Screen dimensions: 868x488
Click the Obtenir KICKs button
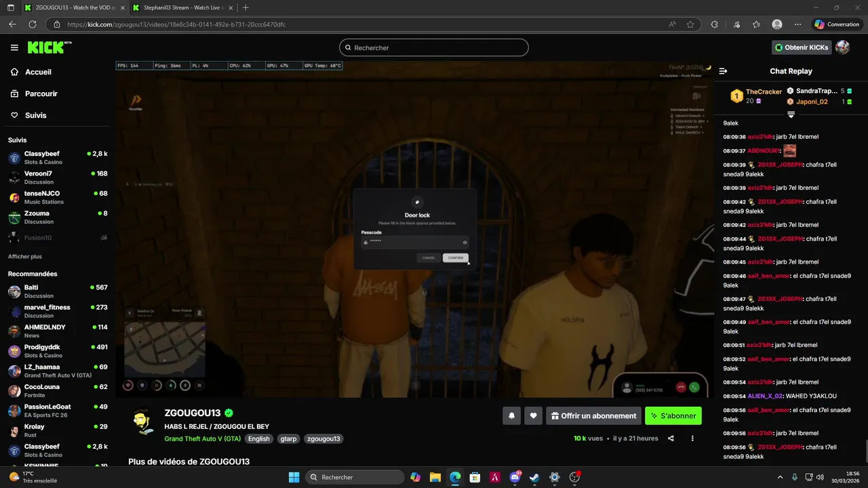[x=802, y=47]
